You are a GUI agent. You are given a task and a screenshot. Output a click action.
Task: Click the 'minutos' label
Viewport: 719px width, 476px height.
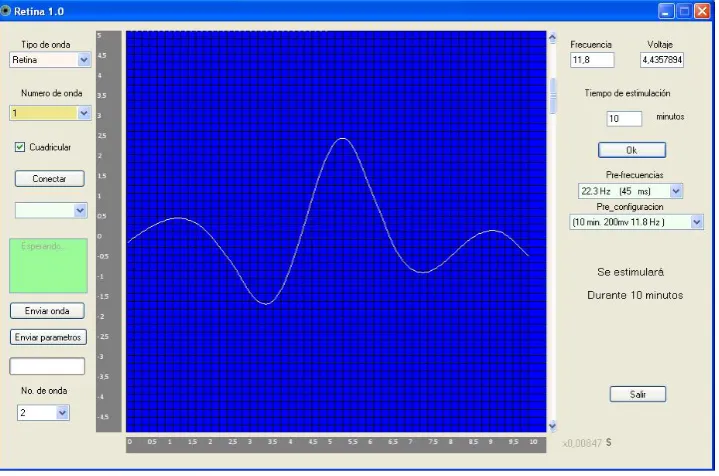click(x=670, y=116)
